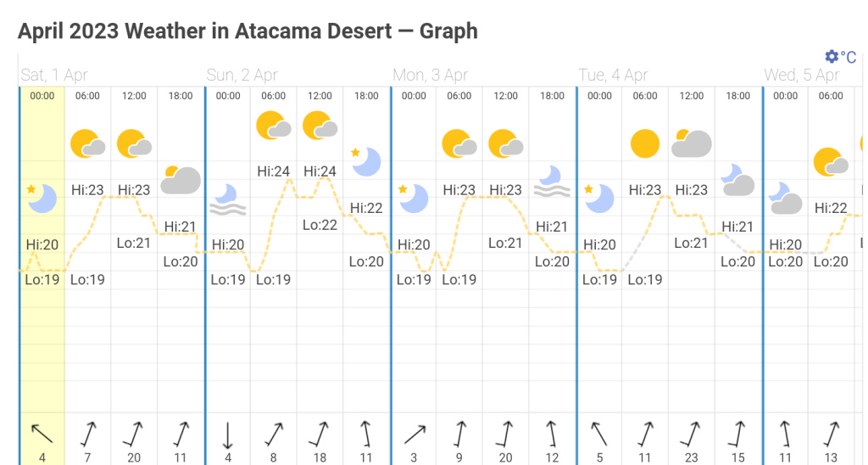The height and width of the screenshot is (465, 868).
Task: Click the sunny icon on Tuesday 06:00
Action: tap(645, 143)
